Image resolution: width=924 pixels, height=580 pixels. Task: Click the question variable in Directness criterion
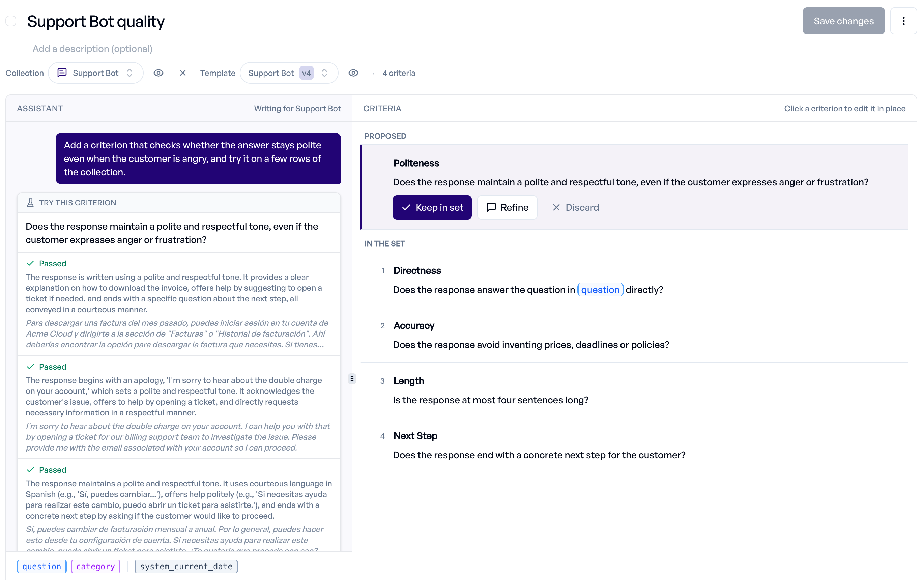coord(600,290)
